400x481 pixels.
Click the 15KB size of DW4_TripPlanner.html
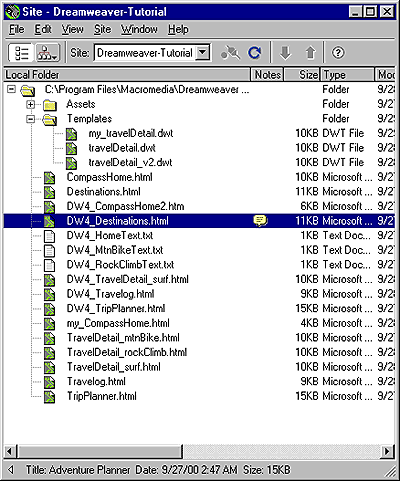point(307,308)
